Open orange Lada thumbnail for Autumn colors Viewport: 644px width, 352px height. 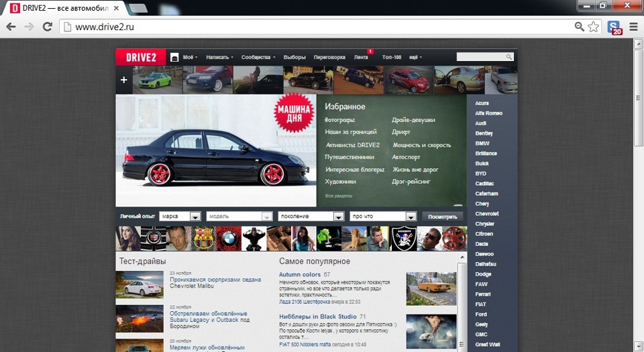coord(431,288)
